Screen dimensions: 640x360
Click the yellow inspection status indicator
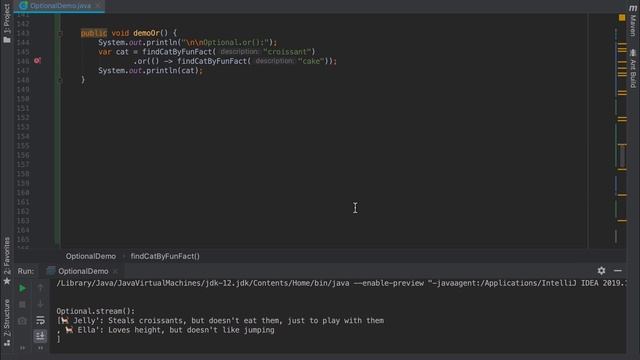pos(622,18)
